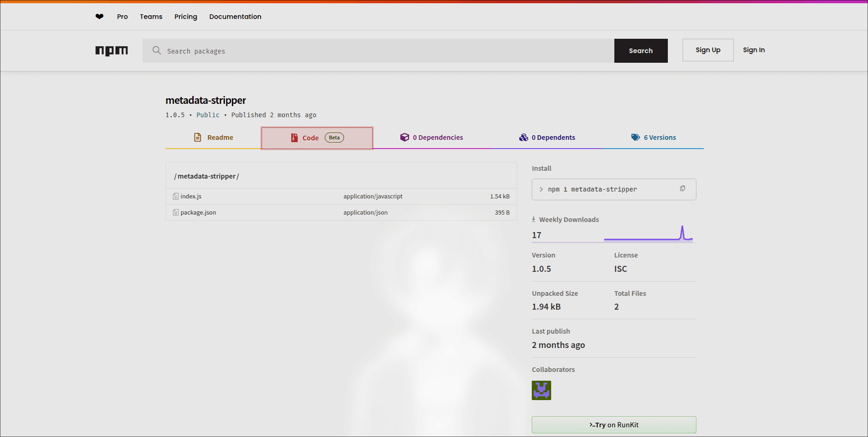The width and height of the screenshot is (868, 437).
Task: Click the index.js file icon
Action: click(x=176, y=197)
